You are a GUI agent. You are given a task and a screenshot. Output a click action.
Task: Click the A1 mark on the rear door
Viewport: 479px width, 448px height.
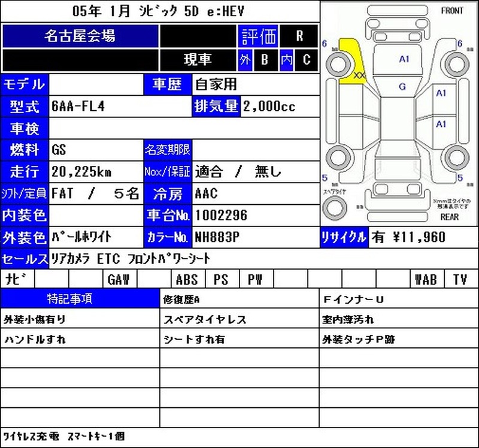(441, 124)
